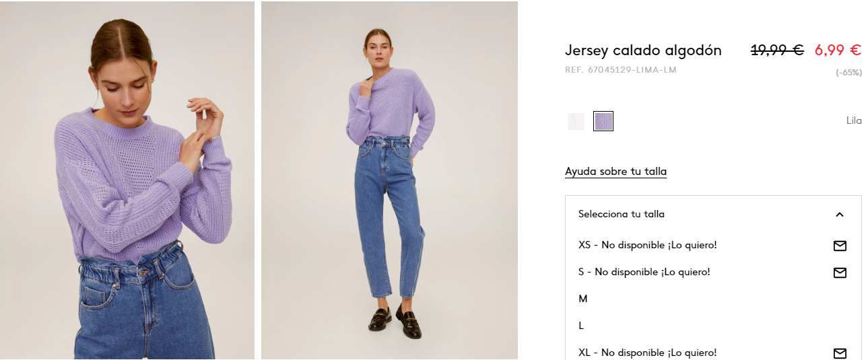
Task: Click the red sale price 6,99 €
Action: point(838,50)
